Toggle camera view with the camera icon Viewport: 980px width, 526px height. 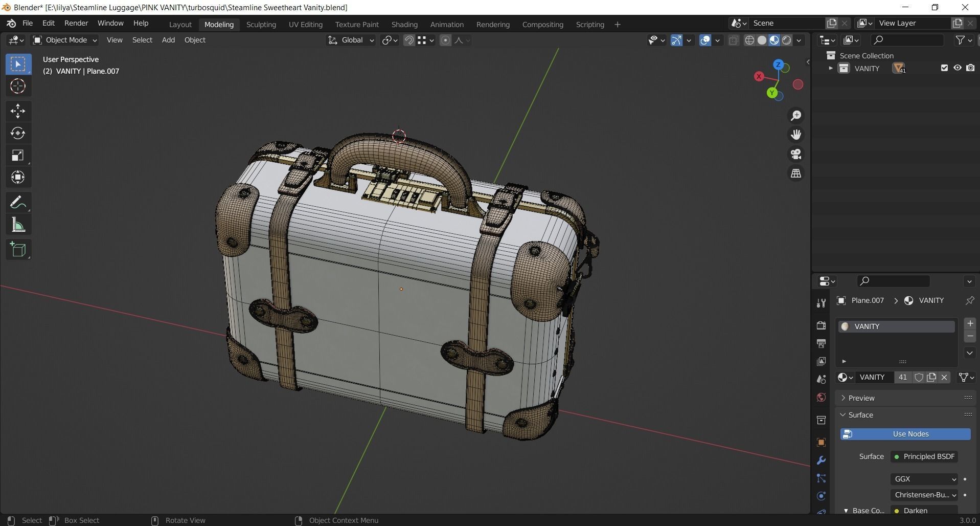[x=796, y=154]
